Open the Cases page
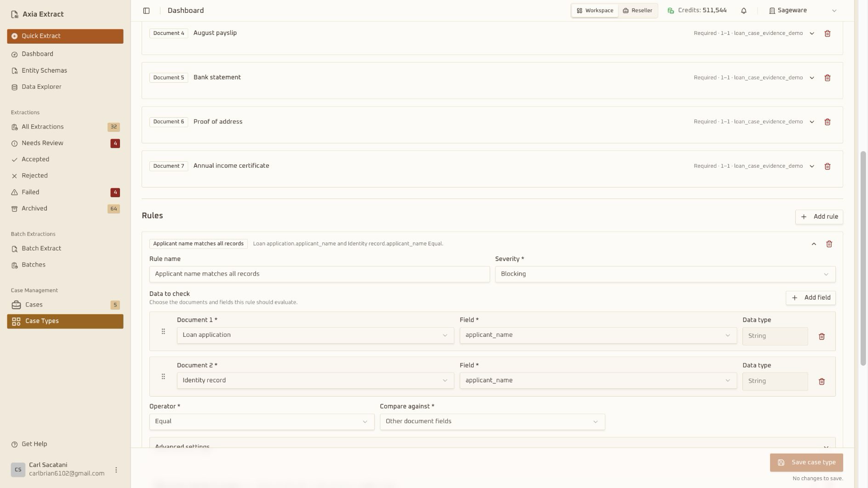 (x=65, y=305)
